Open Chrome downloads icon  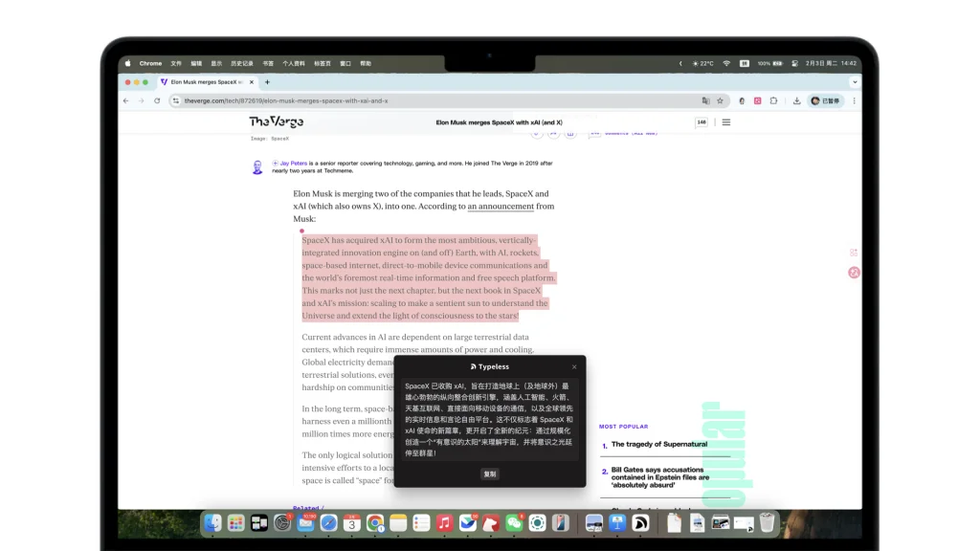tap(796, 100)
